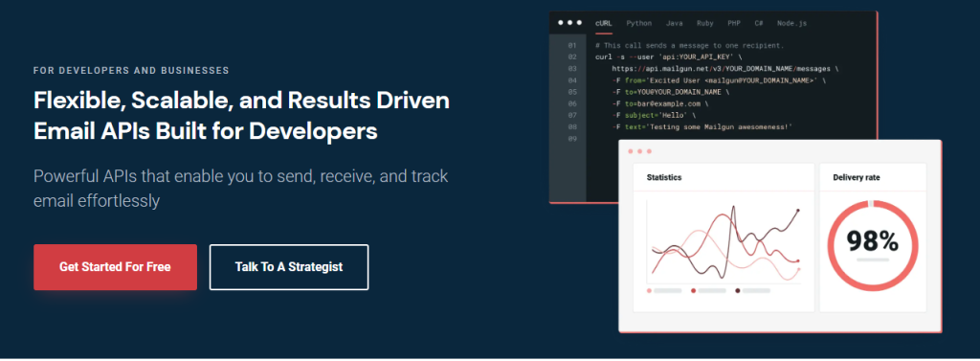Click the three pink dots in stats window
Viewport: 980px width, 361px height.
tap(639, 151)
